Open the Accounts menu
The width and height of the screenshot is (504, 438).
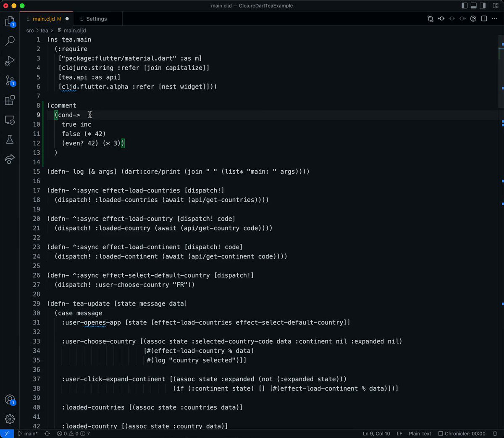click(10, 400)
